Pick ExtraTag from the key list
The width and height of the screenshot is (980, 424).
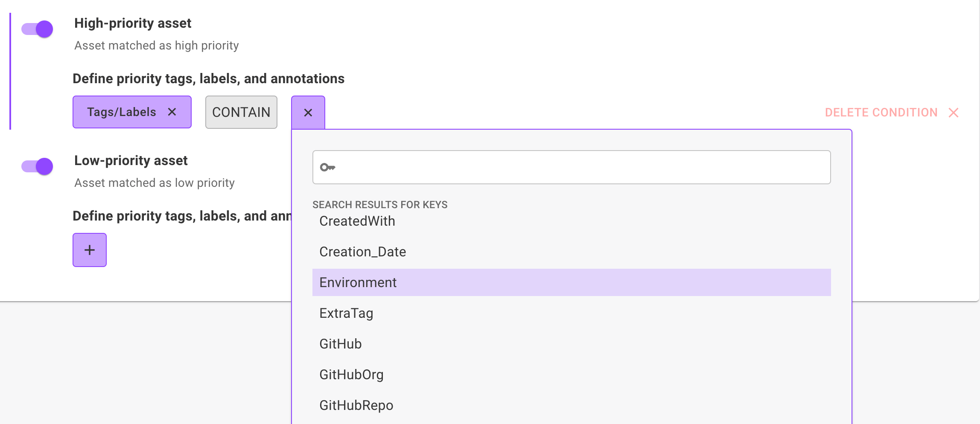[346, 313]
